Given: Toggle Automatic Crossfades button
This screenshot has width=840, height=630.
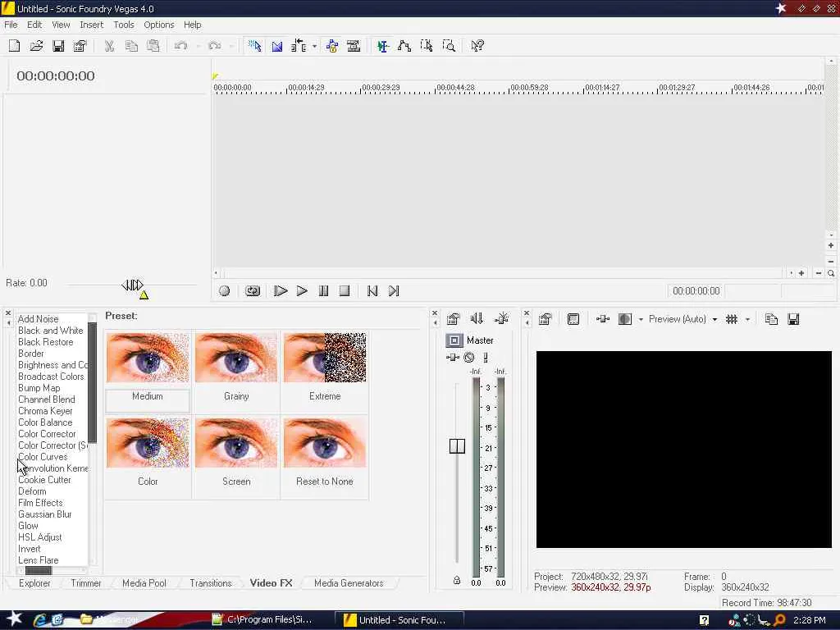Looking at the screenshot, I should click(277, 46).
